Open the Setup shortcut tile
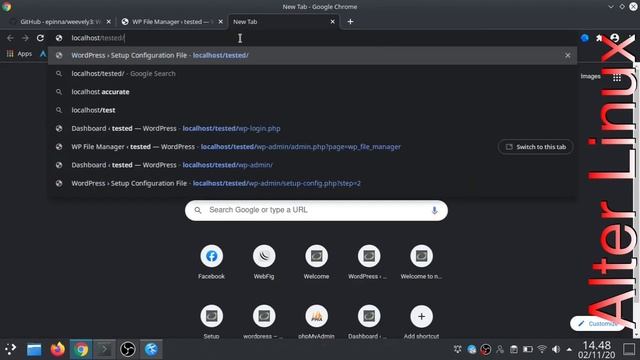Screen dimensions: 640x360 [211, 322]
